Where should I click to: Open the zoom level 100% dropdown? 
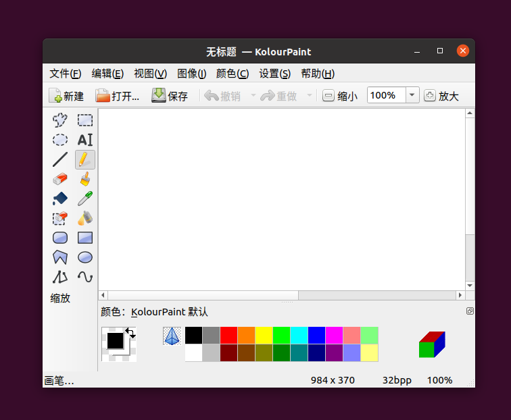pos(412,95)
